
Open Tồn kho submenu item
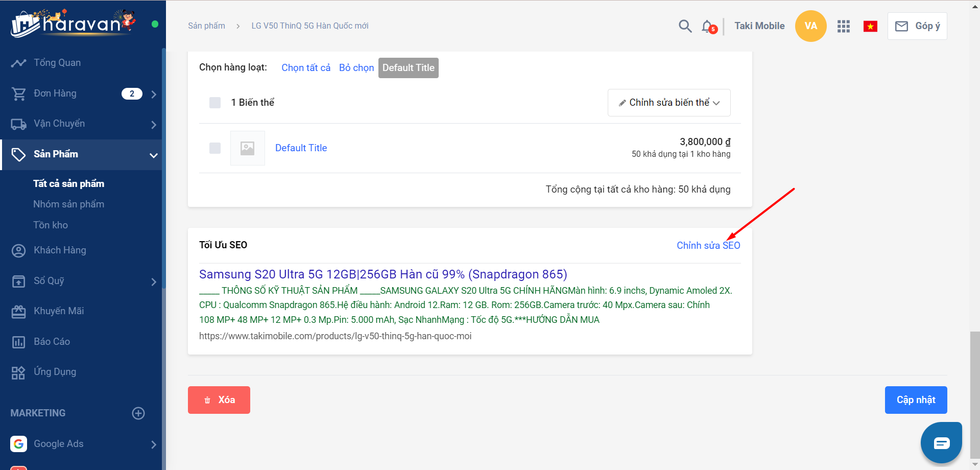tap(51, 225)
